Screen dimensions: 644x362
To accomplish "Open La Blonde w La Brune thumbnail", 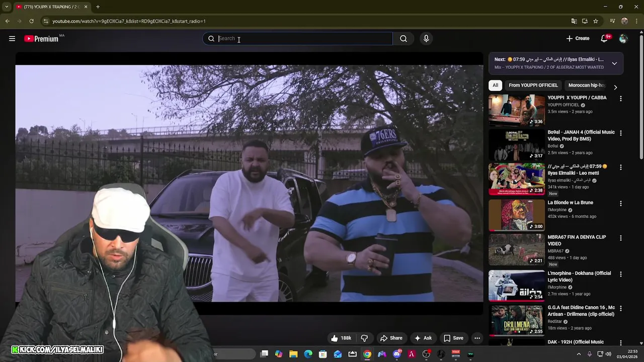I will point(516,215).
